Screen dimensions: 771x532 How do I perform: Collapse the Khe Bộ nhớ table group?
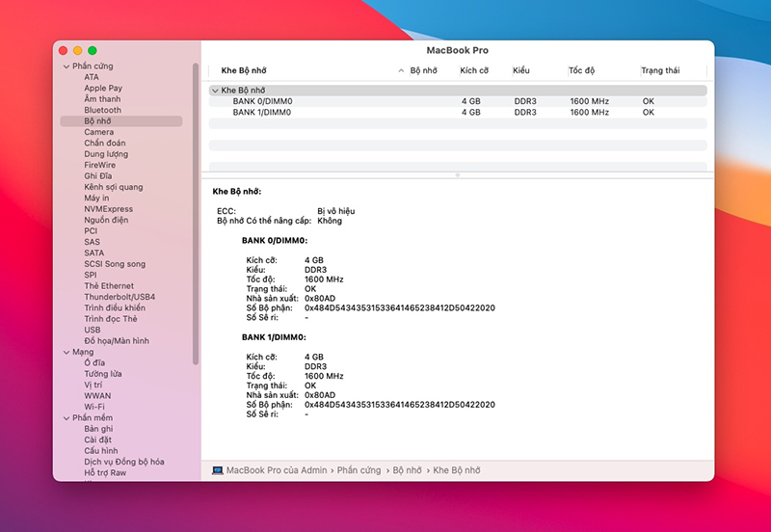[215, 91]
